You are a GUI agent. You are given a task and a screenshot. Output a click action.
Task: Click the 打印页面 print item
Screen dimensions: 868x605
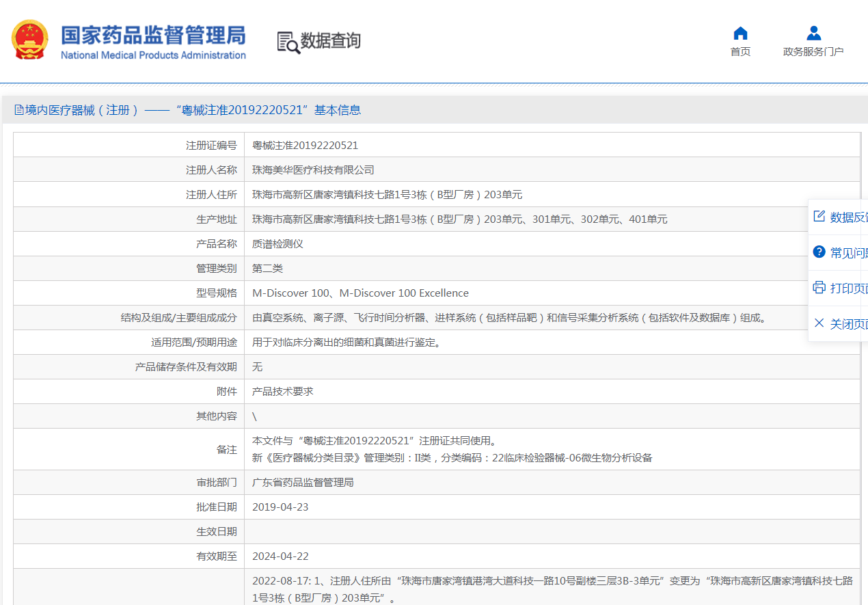point(840,288)
